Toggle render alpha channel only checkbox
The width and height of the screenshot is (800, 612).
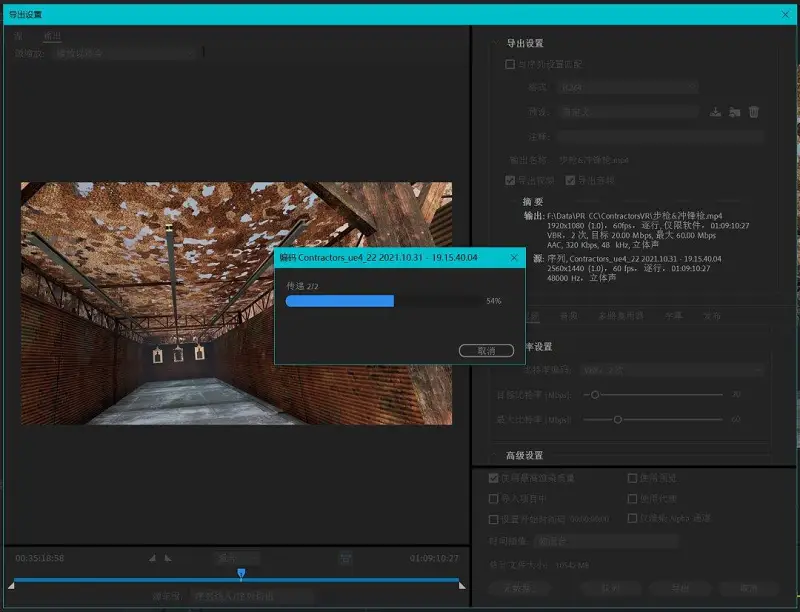[632, 518]
